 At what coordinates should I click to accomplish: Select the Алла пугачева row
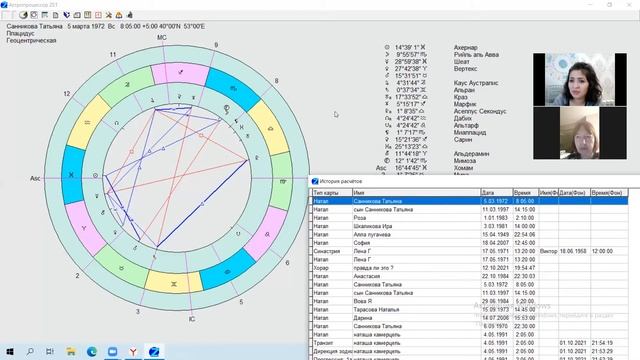click(470, 235)
